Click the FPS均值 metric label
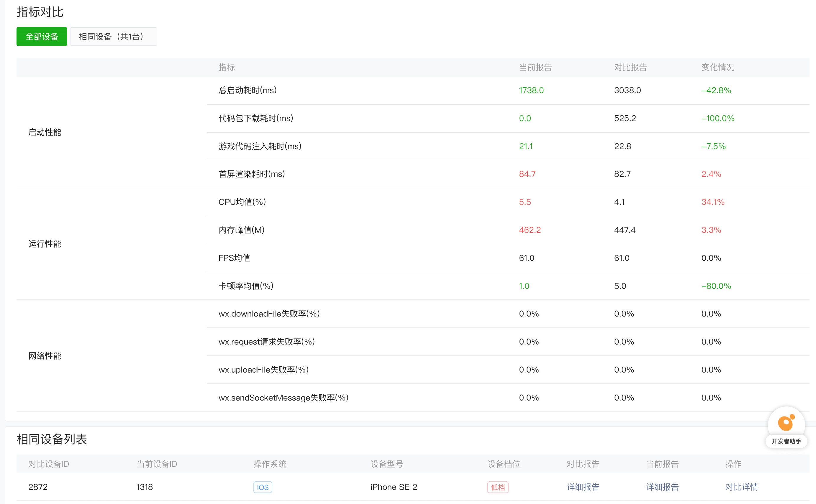The width and height of the screenshot is (816, 504). point(234,258)
